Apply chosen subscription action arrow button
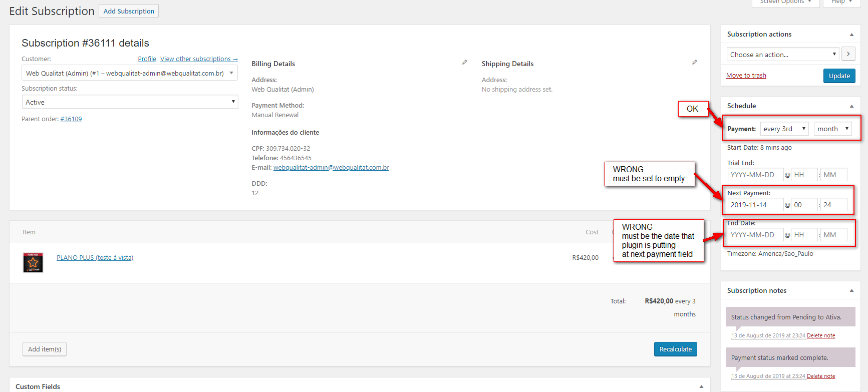This screenshot has height=392, width=868. point(848,54)
